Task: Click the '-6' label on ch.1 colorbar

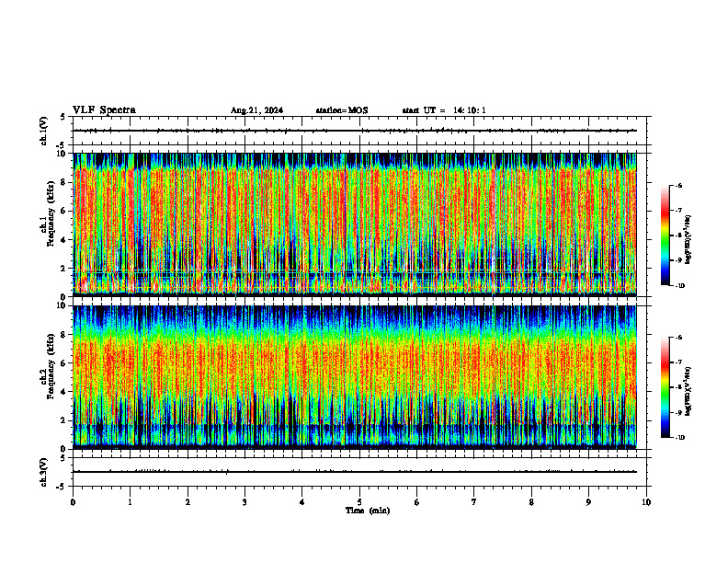Action: (678, 186)
